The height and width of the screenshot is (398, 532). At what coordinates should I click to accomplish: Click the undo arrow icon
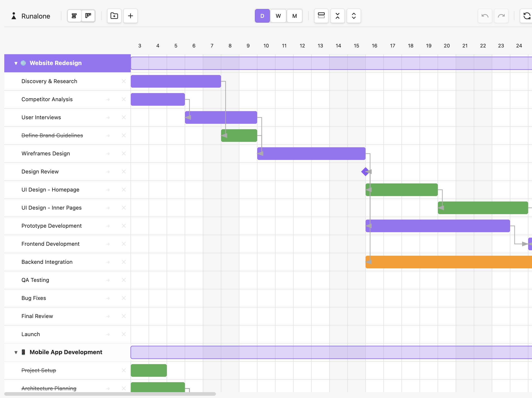click(x=485, y=16)
